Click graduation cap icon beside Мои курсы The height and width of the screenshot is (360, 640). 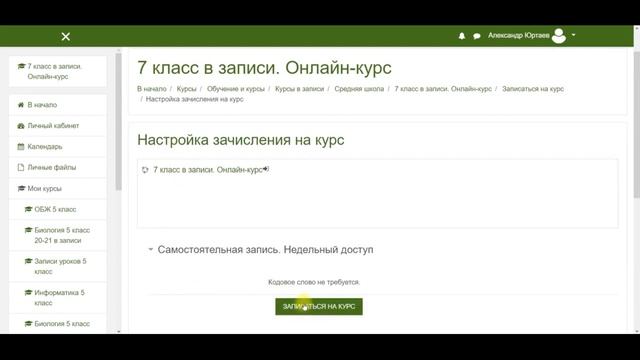click(21, 189)
